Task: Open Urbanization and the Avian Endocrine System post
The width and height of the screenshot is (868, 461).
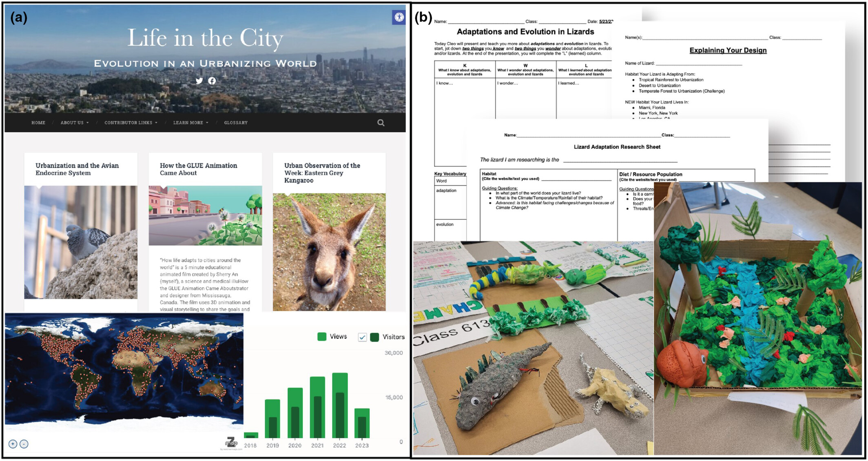Action: 77,169
